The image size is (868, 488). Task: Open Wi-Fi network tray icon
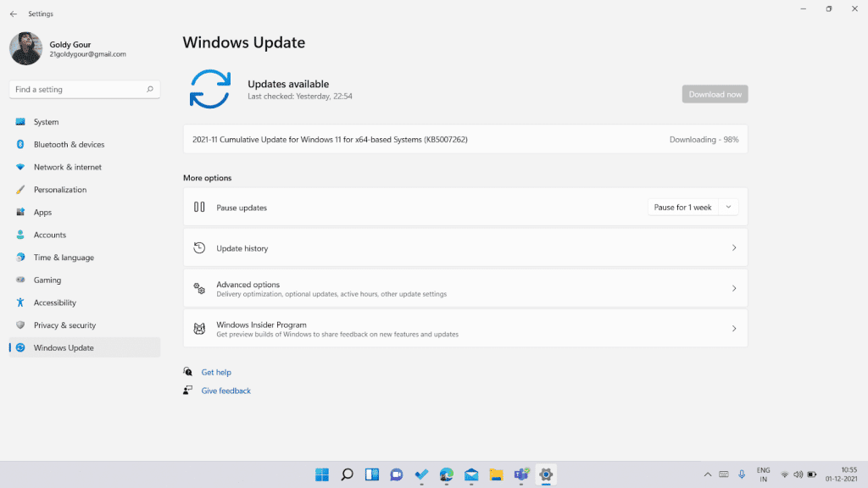pos(784,474)
